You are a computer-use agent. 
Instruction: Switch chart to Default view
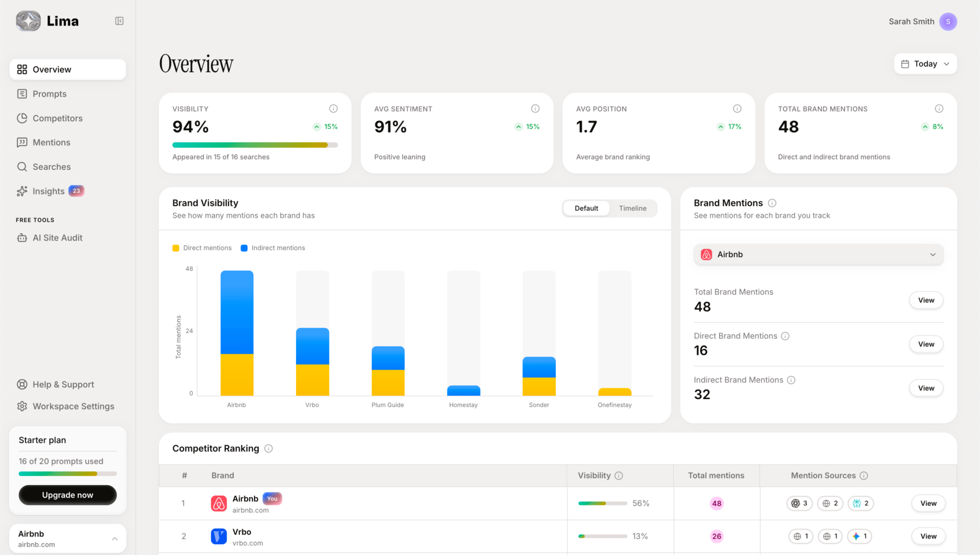586,208
